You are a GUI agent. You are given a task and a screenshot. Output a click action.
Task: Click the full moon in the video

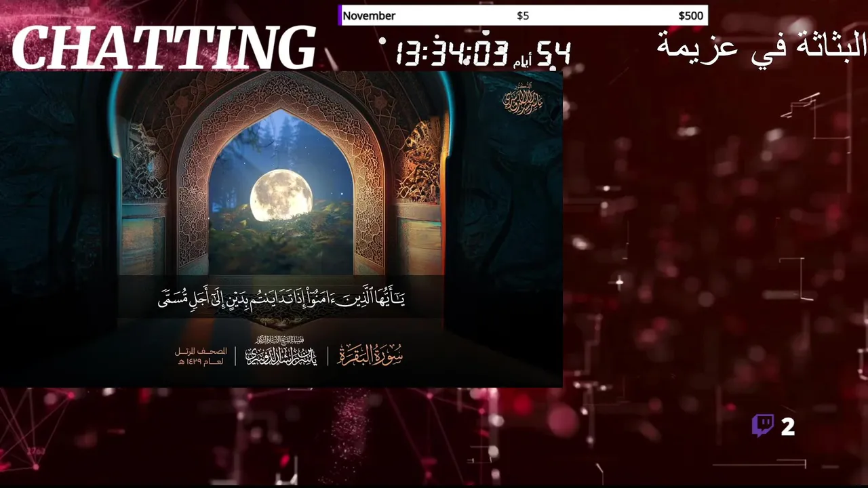pyautogui.click(x=281, y=195)
